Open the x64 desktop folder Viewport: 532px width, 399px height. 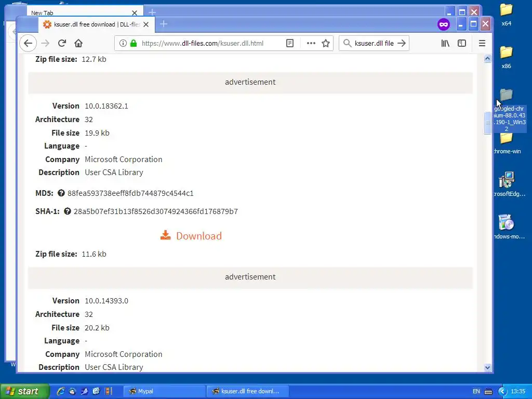pyautogui.click(x=506, y=14)
